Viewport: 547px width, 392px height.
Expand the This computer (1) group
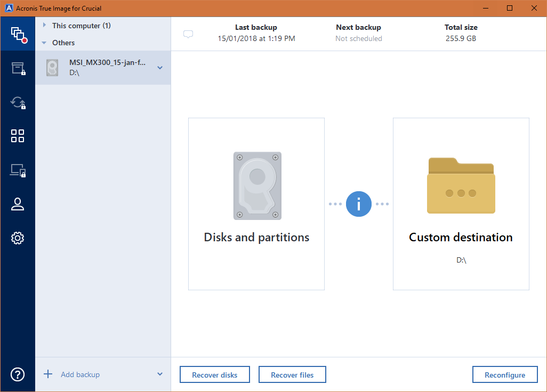[44, 25]
